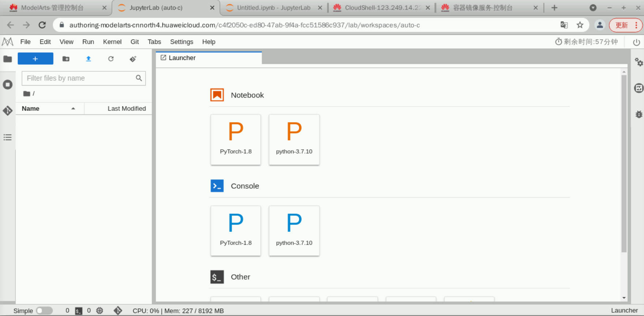Refresh the file list
The height and width of the screenshot is (316, 644).
tap(111, 59)
